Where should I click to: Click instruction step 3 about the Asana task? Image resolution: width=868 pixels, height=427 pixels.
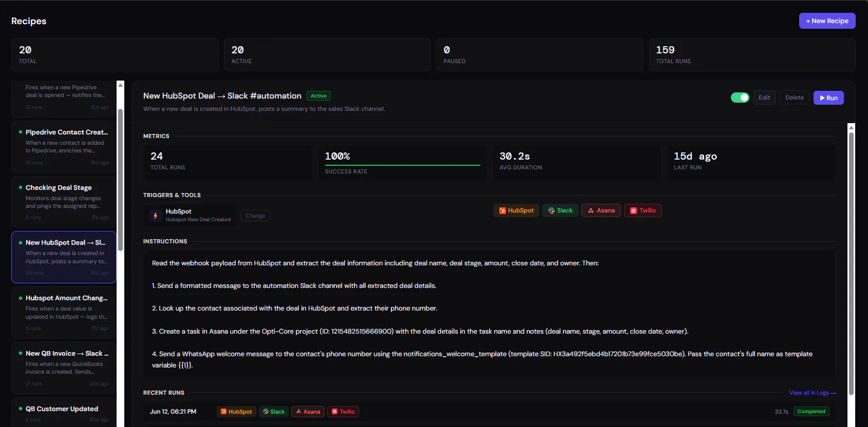pyautogui.click(x=420, y=332)
